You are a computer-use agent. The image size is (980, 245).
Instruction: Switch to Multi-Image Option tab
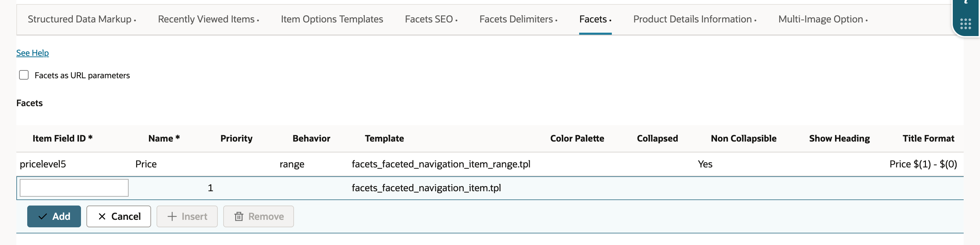(x=823, y=19)
